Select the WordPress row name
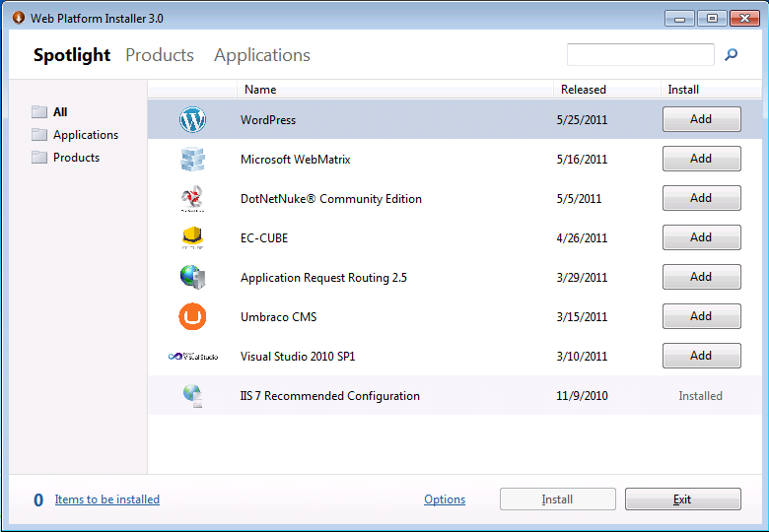 268,120
